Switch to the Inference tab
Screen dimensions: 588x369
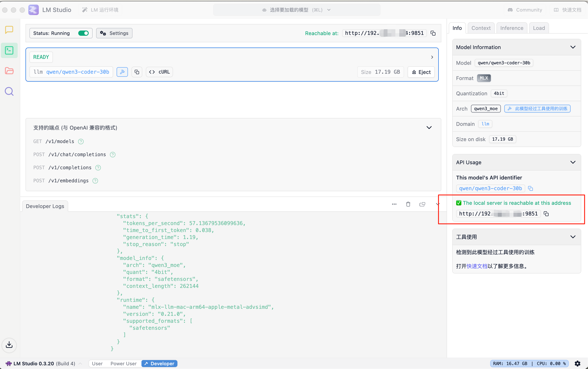coord(512,28)
